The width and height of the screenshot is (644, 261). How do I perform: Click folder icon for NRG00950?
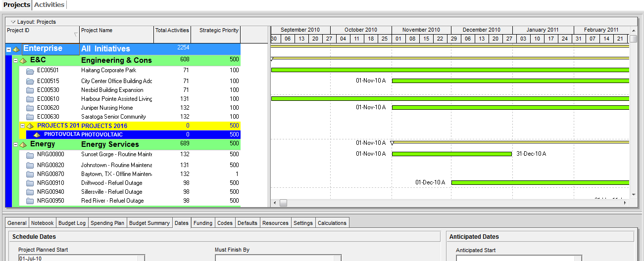pyautogui.click(x=30, y=201)
